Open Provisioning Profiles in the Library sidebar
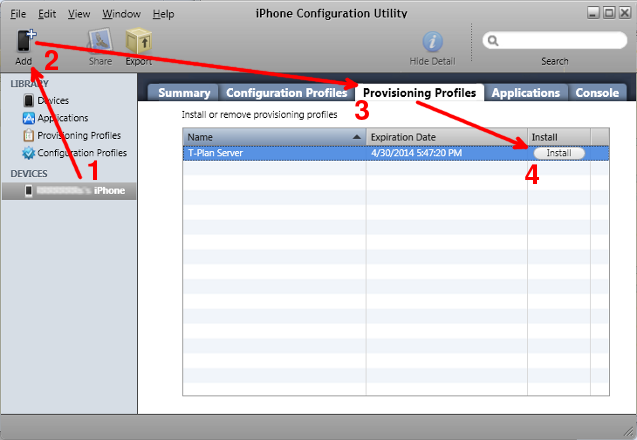This screenshot has width=637, height=440. click(78, 135)
